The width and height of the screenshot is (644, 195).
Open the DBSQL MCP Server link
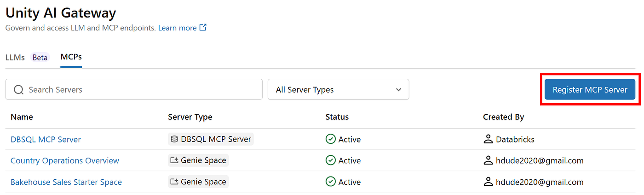point(46,139)
